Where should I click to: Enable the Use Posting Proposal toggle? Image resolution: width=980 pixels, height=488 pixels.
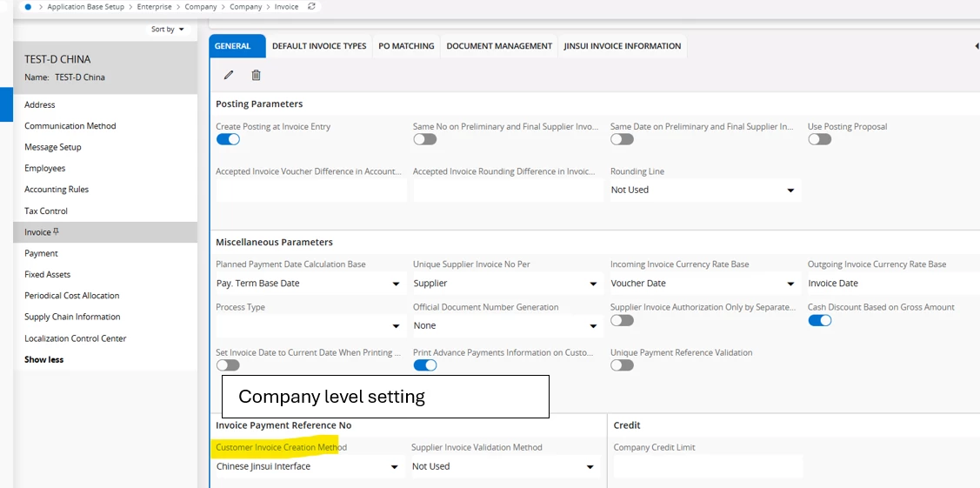click(x=819, y=139)
